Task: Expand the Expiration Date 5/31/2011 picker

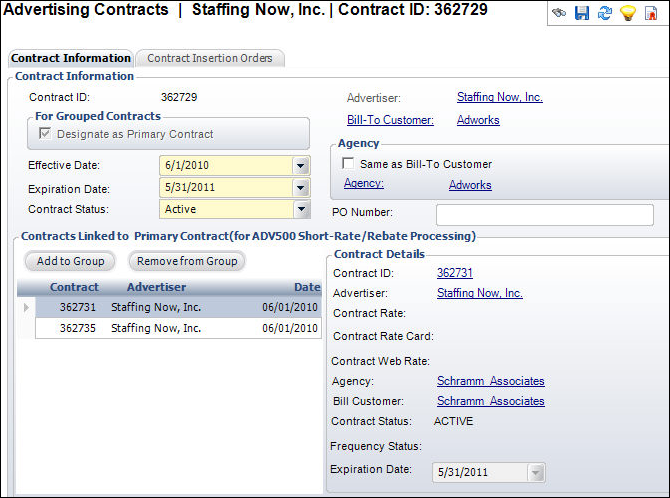Action: click(301, 188)
